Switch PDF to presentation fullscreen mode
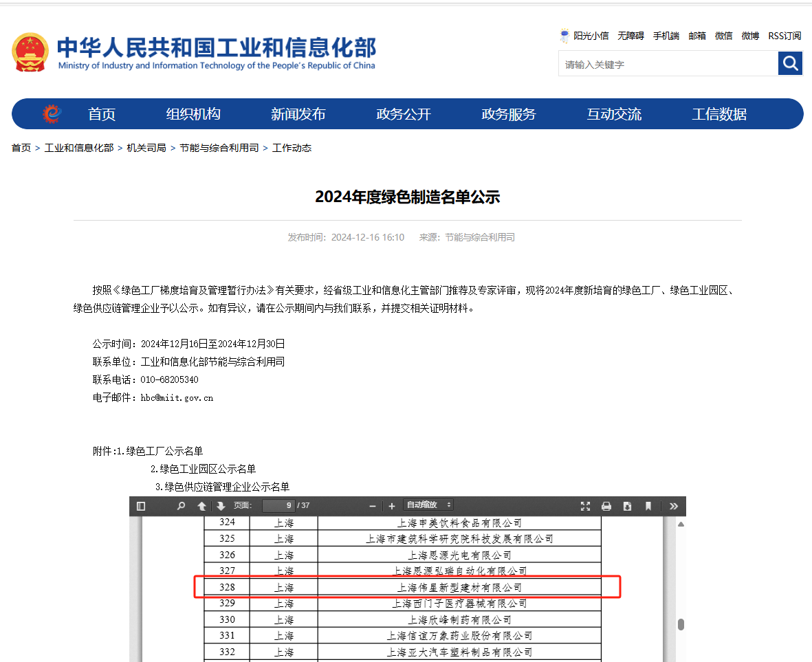812x662 pixels. pos(585,506)
